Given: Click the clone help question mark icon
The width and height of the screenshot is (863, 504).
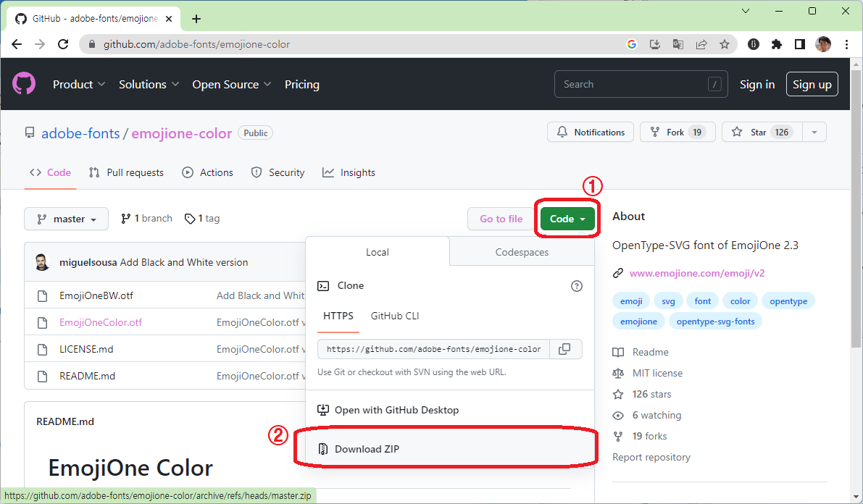Looking at the screenshot, I should coord(576,286).
